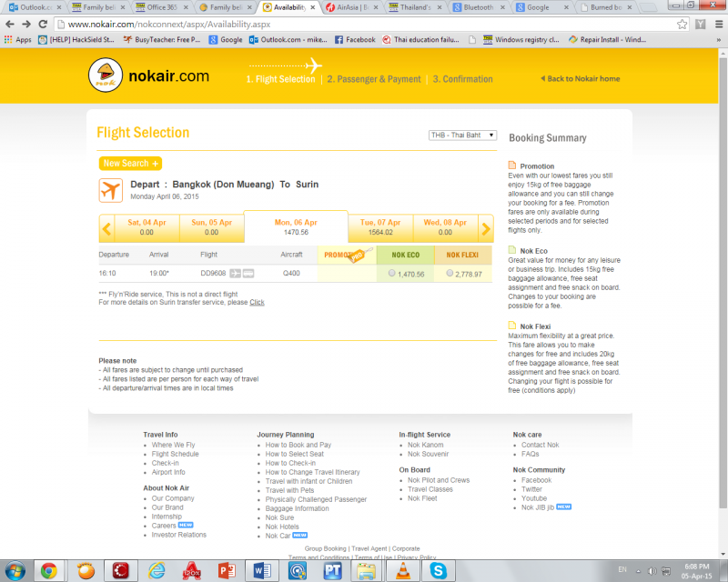The image size is (728, 582).
Task: Switch to the Bluetooth browser tab
Action: (x=479, y=7)
